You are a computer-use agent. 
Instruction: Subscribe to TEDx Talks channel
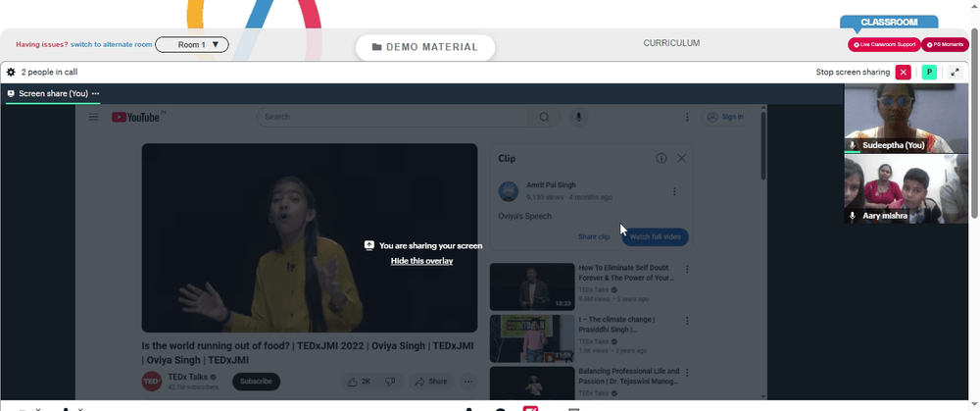256,382
